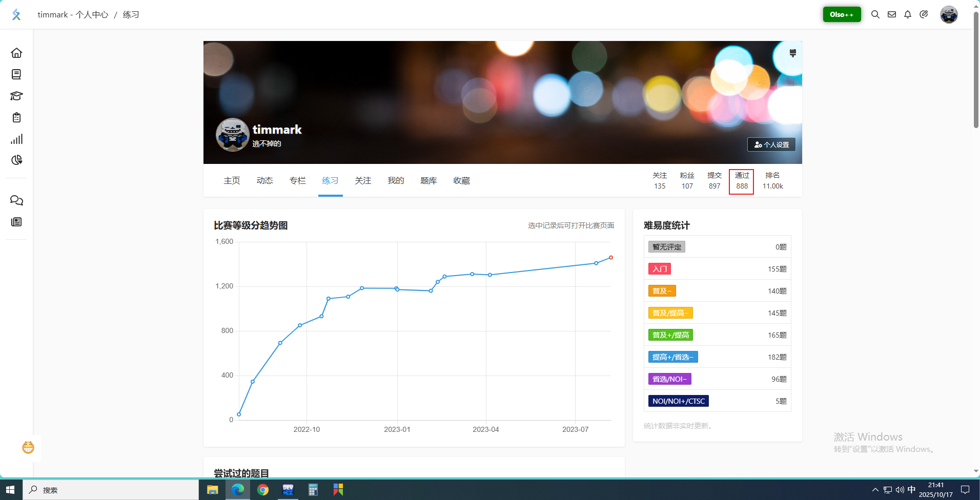Click the 个人设置 button
Screen dimensions: 980x500
(x=771, y=144)
